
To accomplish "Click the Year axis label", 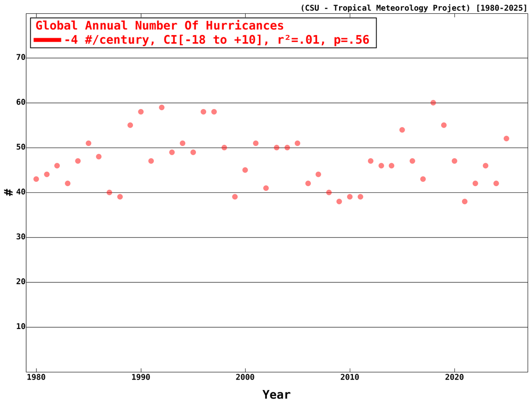I will click(276, 394).
